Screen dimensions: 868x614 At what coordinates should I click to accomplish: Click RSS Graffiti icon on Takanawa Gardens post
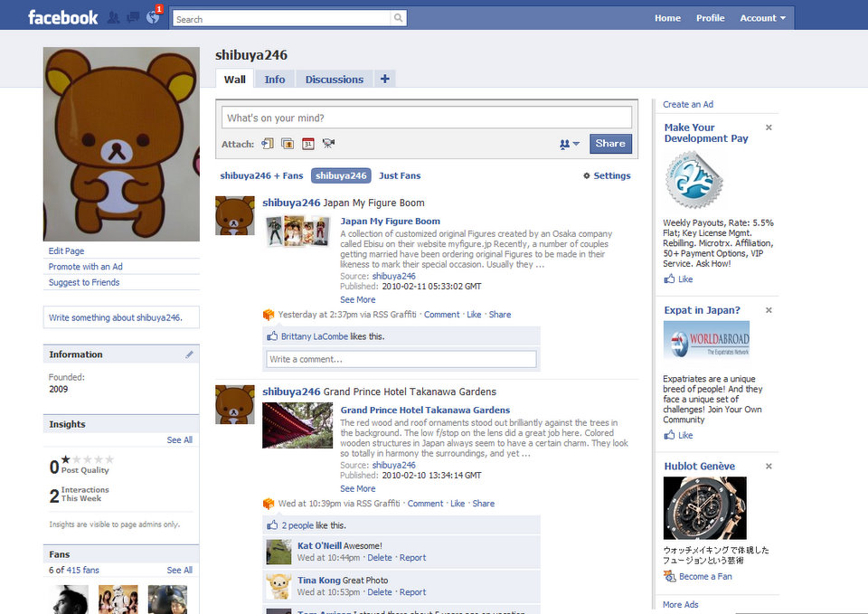click(x=269, y=504)
